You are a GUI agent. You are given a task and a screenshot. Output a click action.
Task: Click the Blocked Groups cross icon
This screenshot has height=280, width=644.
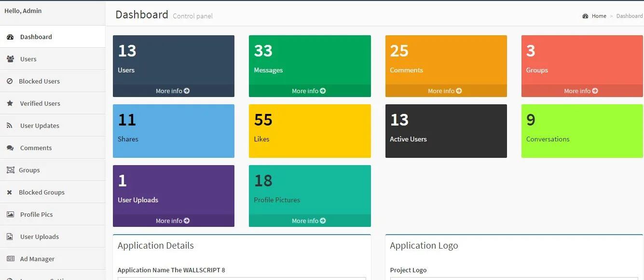point(11,192)
